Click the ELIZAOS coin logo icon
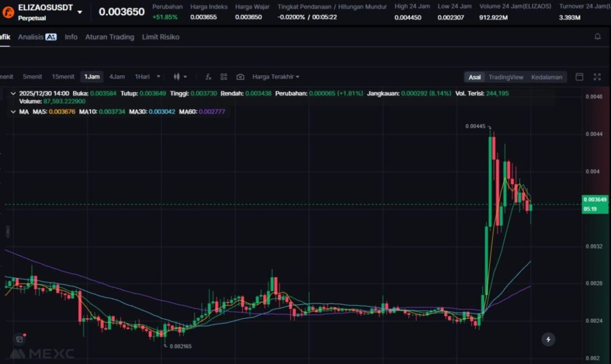611x364 pixels. click(x=9, y=11)
